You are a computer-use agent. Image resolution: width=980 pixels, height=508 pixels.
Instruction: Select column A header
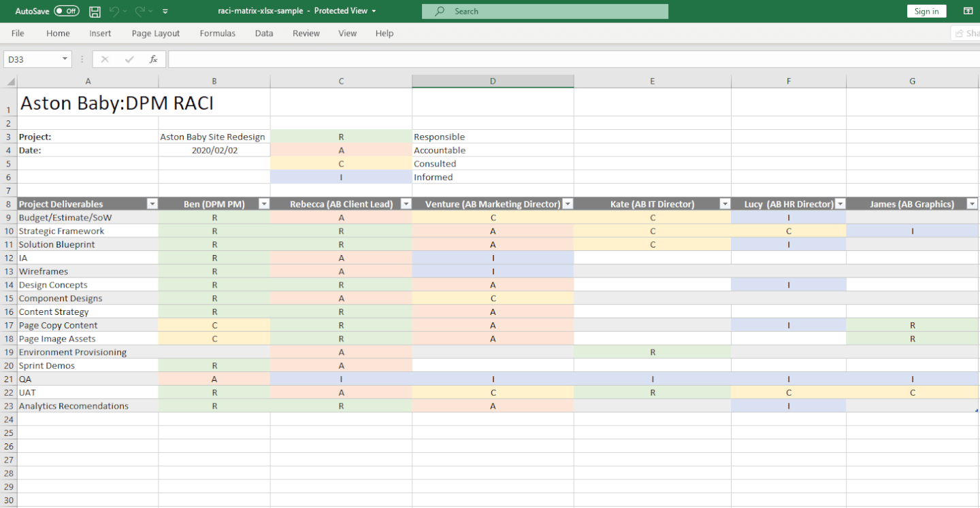click(x=88, y=82)
